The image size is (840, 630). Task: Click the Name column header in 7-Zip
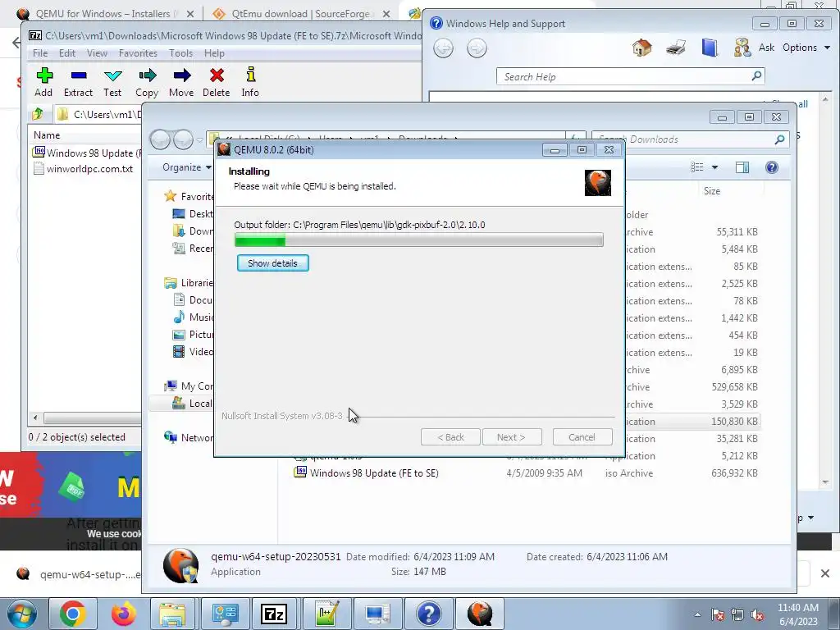click(47, 135)
